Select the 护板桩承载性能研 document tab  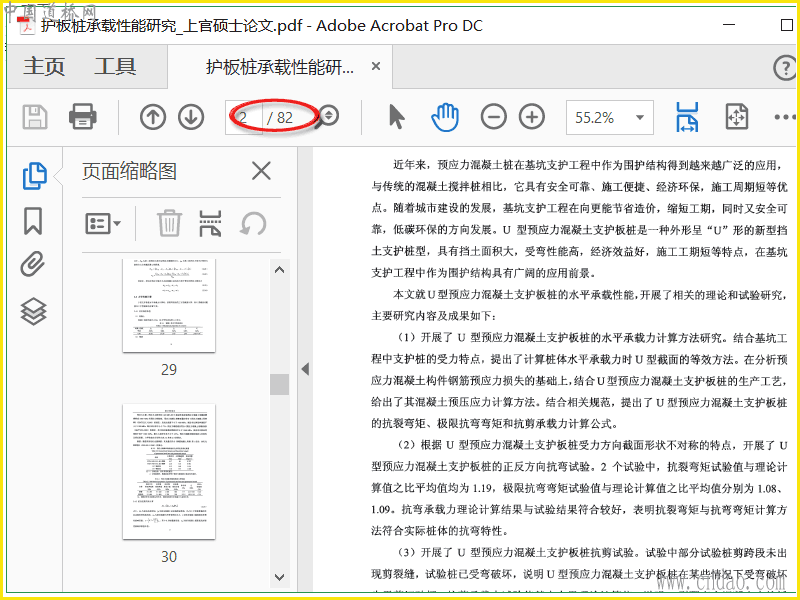tap(280, 67)
